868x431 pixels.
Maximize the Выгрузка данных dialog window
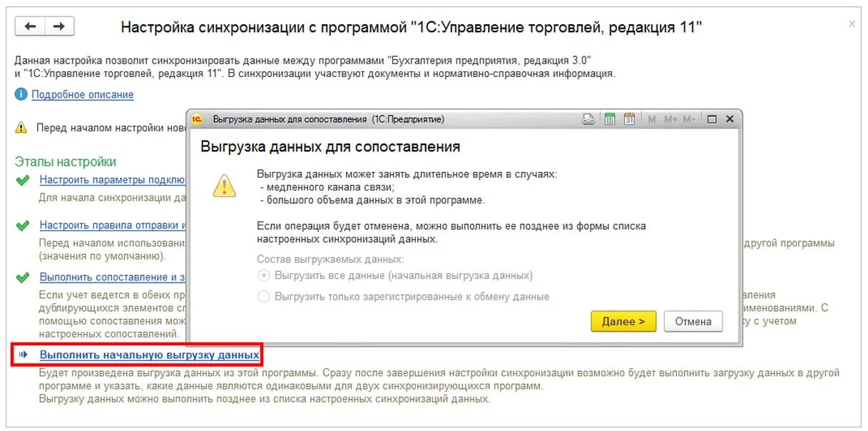point(712,119)
